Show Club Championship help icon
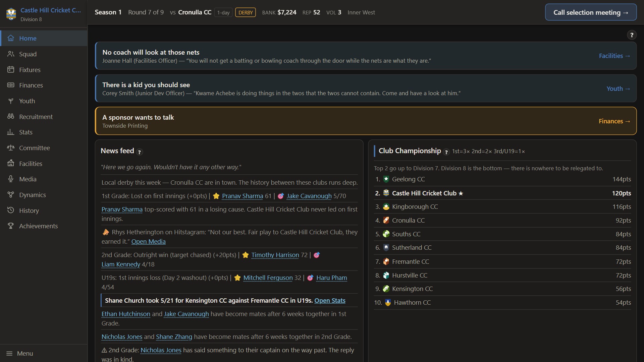This screenshot has height=362, width=644. 446,152
